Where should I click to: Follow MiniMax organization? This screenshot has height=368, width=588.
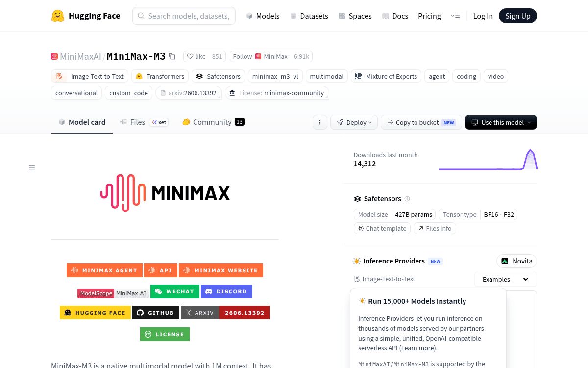click(260, 56)
